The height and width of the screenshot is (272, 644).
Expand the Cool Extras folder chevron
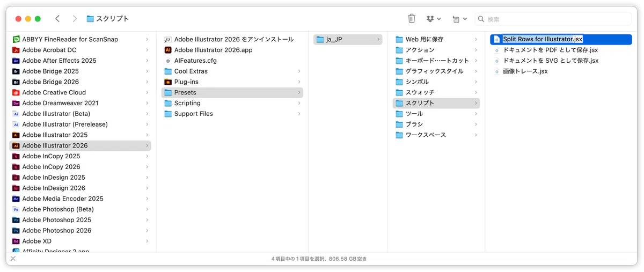point(299,71)
